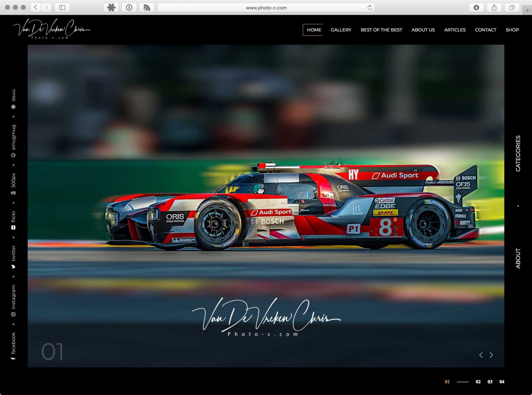Viewport: 532px width, 395px height.
Task: Open the Share menu icon
Action: pyautogui.click(x=494, y=7)
